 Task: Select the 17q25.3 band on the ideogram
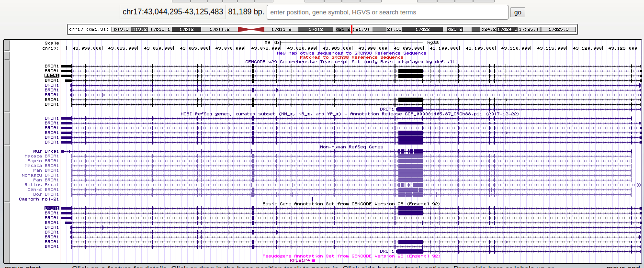(x=558, y=29)
